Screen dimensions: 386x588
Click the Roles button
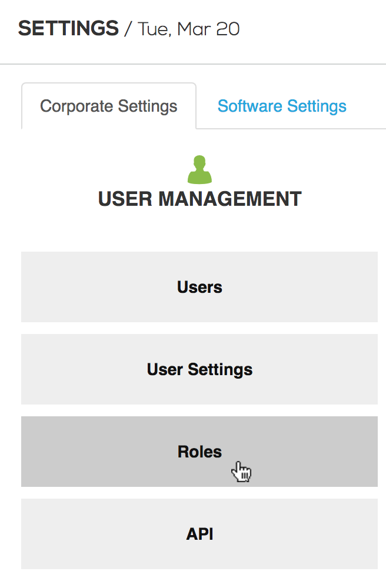click(199, 452)
